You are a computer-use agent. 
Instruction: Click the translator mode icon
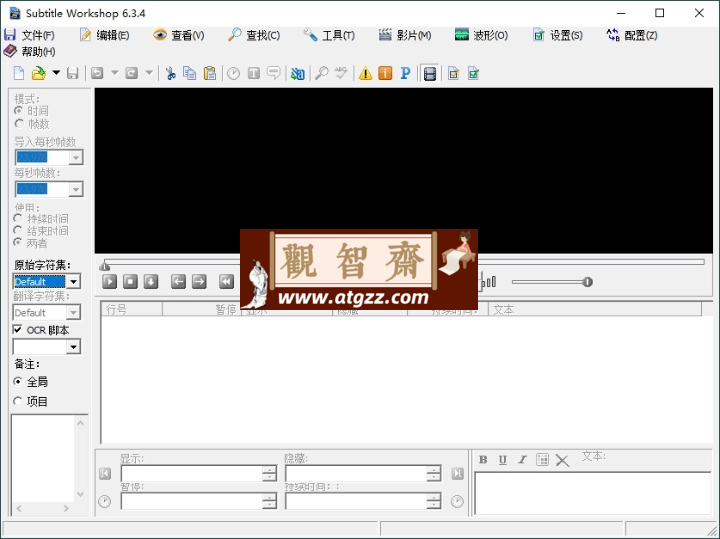298,73
